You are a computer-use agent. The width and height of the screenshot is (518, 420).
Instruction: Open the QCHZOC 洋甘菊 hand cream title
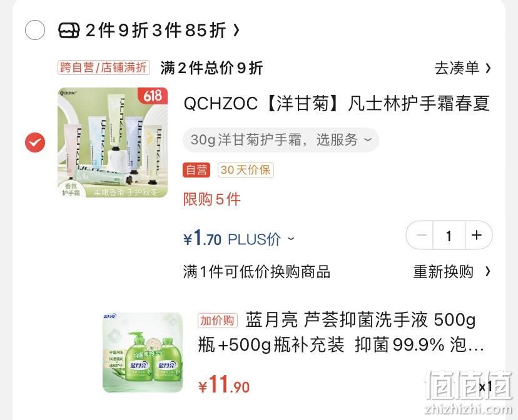tap(337, 103)
